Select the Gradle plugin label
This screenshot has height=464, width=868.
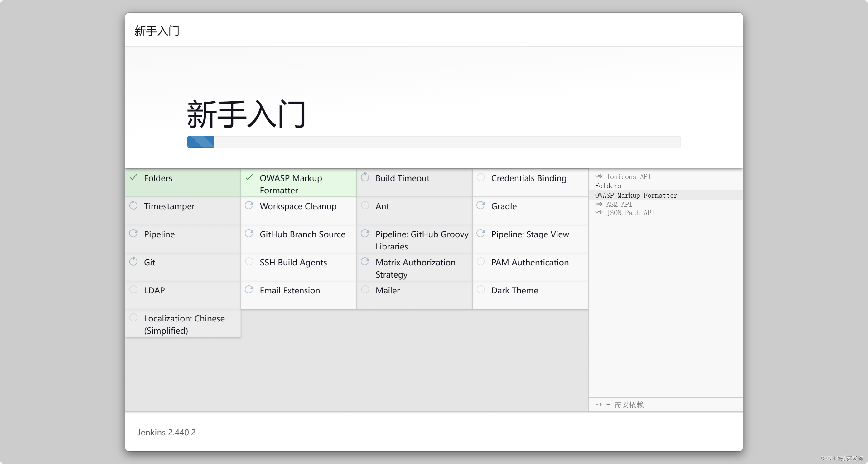(x=504, y=206)
